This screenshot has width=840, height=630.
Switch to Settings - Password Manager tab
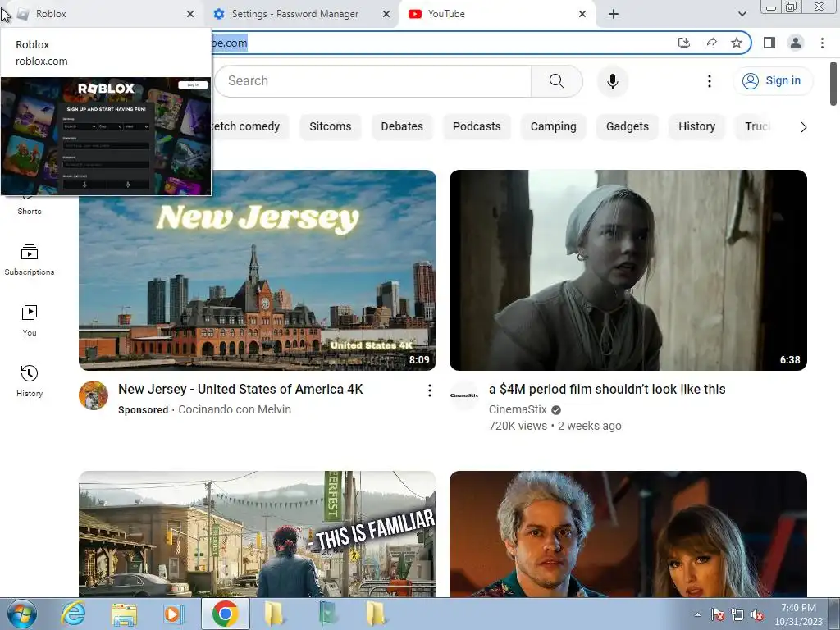(302, 14)
